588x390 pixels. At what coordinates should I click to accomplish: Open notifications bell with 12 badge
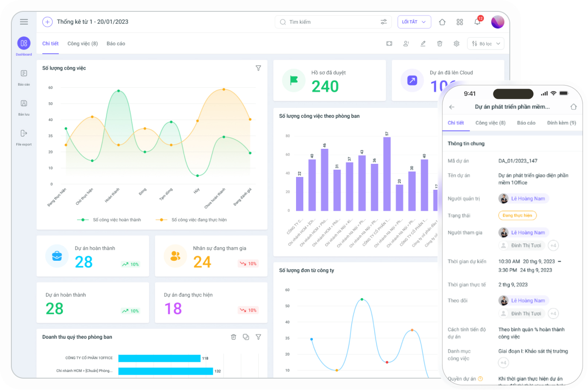click(477, 22)
